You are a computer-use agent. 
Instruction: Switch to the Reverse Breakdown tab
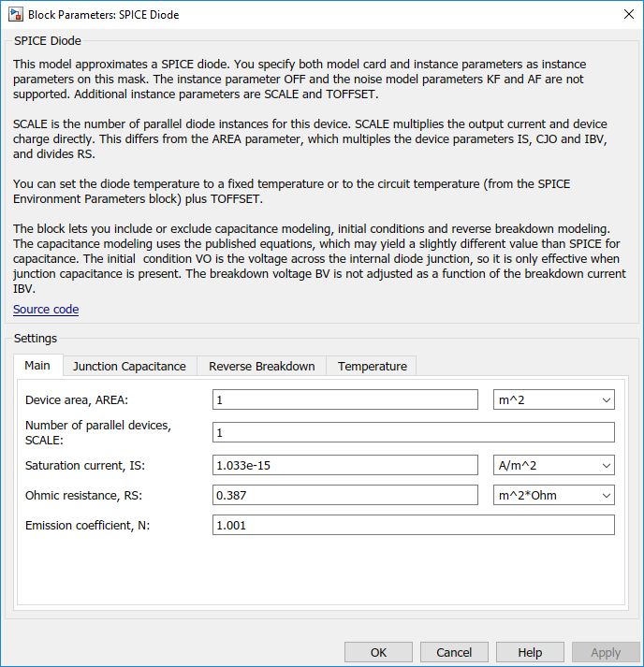pos(262,367)
